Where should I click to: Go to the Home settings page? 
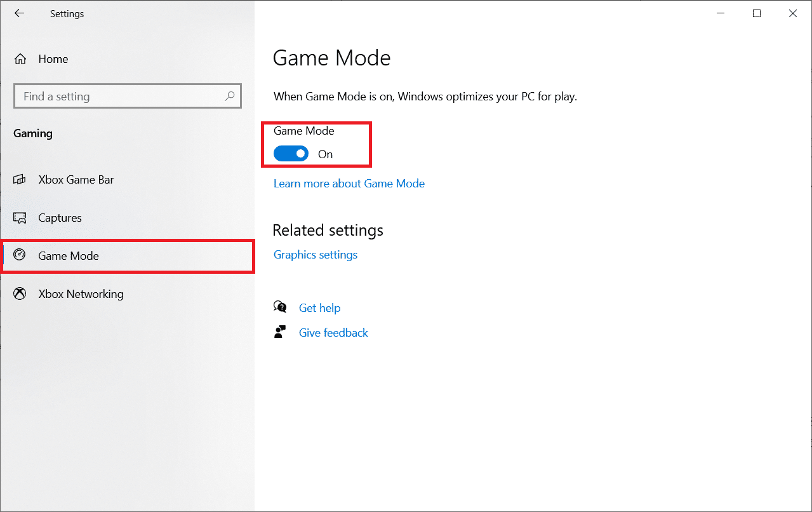coord(53,59)
